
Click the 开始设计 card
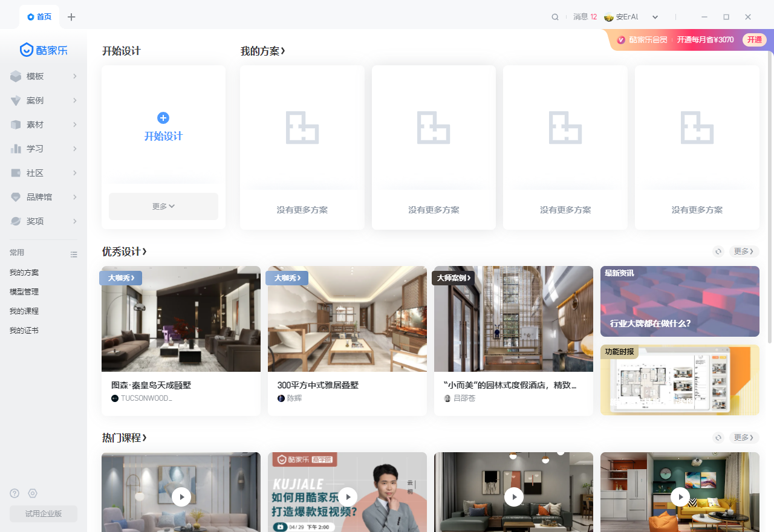163,127
